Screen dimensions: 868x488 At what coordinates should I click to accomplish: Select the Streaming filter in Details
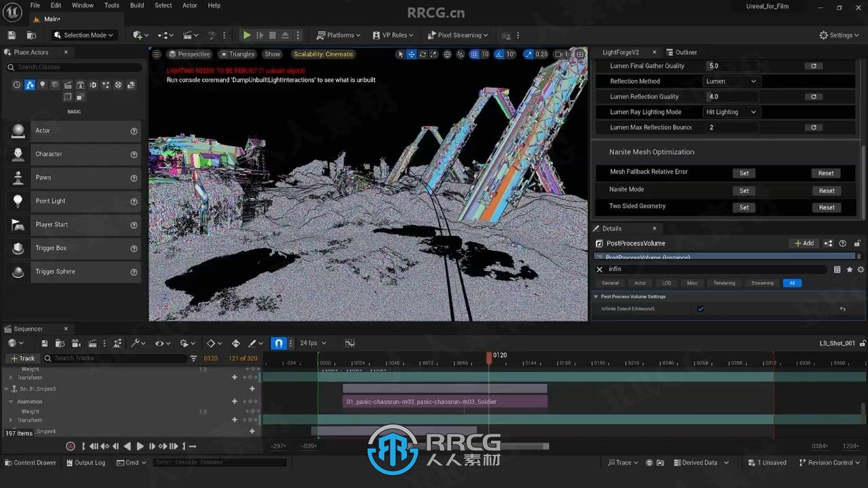click(762, 283)
